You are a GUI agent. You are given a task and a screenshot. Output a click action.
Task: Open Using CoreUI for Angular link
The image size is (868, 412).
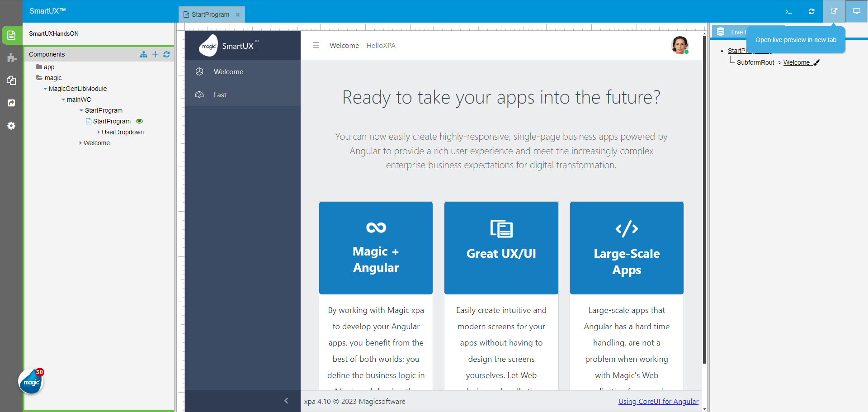[658, 401]
